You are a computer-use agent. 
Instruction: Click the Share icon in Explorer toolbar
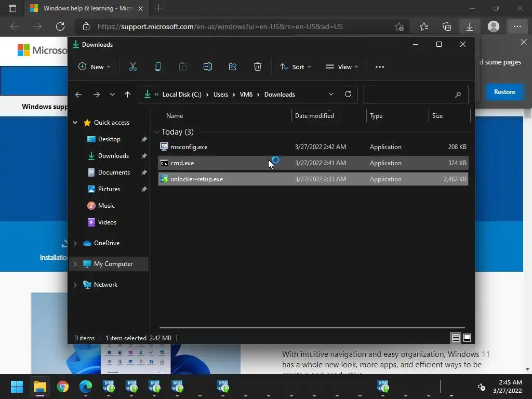coord(233,67)
